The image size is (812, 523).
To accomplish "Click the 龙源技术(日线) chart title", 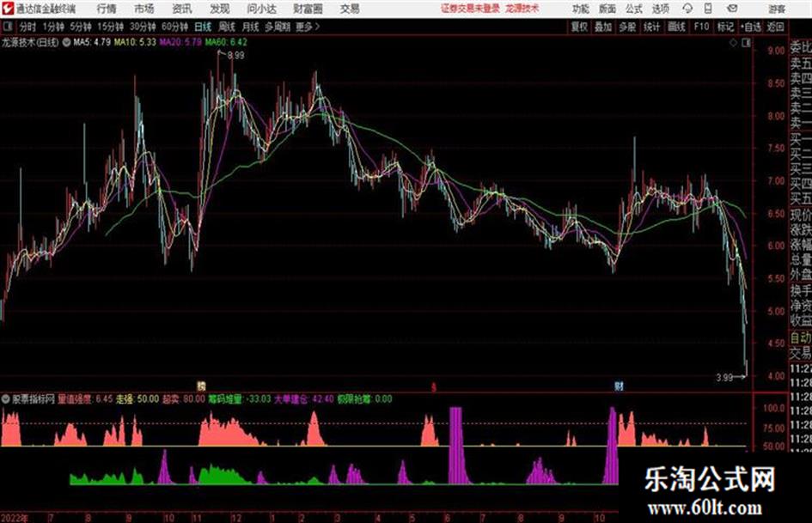I will [x=30, y=42].
